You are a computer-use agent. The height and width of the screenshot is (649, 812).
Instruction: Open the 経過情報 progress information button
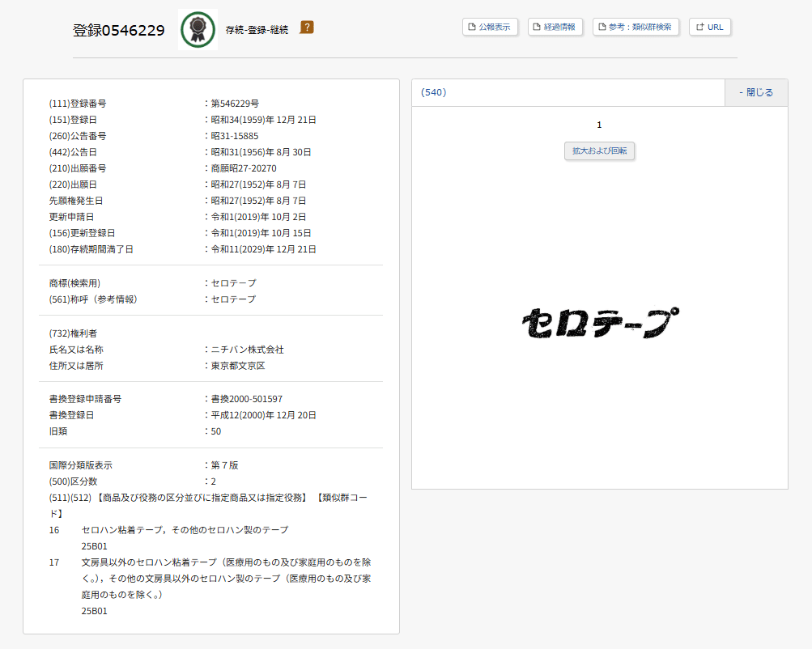coord(555,26)
